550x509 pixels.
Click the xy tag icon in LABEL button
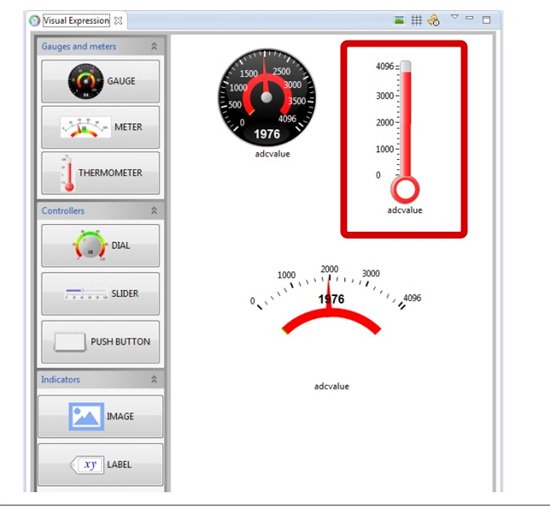click(x=87, y=465)
